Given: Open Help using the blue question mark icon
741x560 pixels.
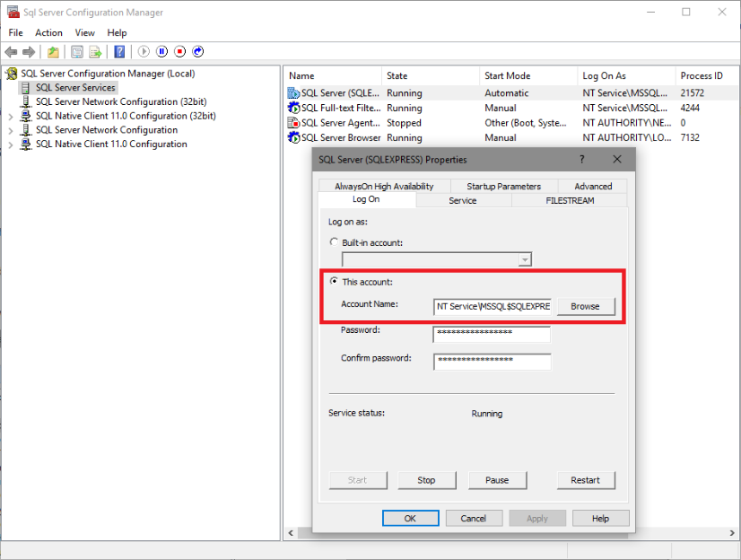Looking at the screenshot, I should coord(119,51).
